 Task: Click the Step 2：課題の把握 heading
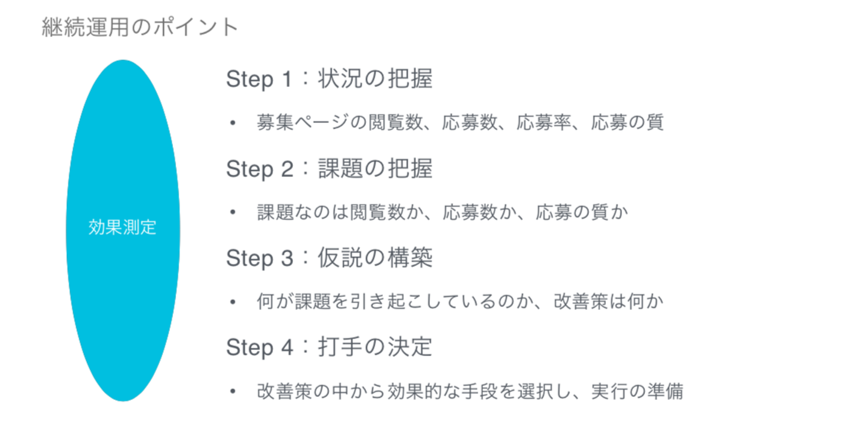[329, 169]
